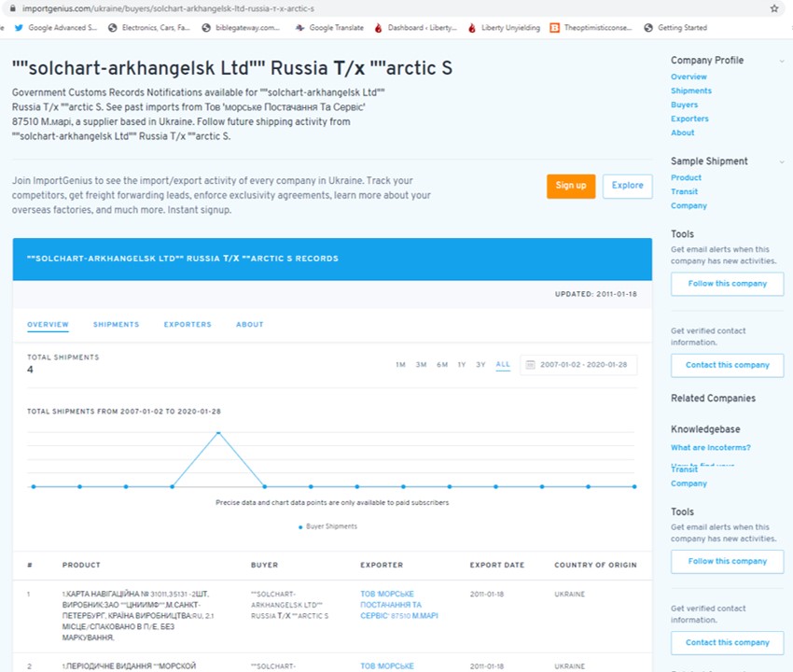
Task: Click the first Contact this company button
Action: point(728,365)
